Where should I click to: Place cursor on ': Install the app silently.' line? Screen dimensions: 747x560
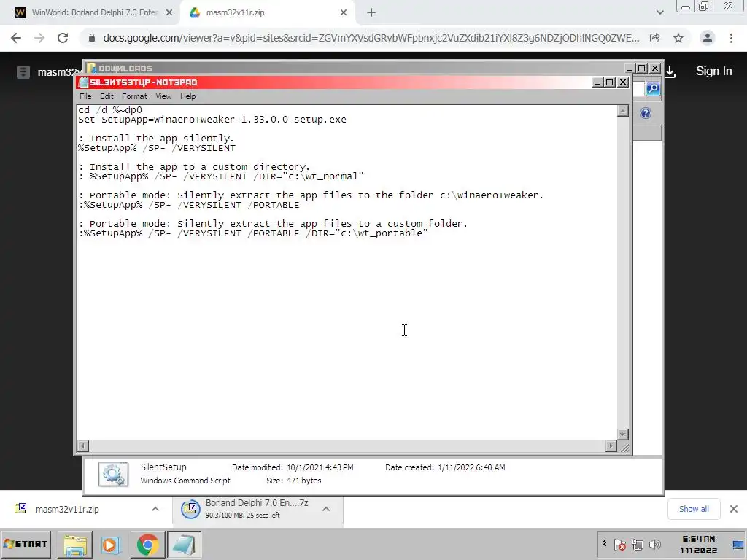click(156, 138)
